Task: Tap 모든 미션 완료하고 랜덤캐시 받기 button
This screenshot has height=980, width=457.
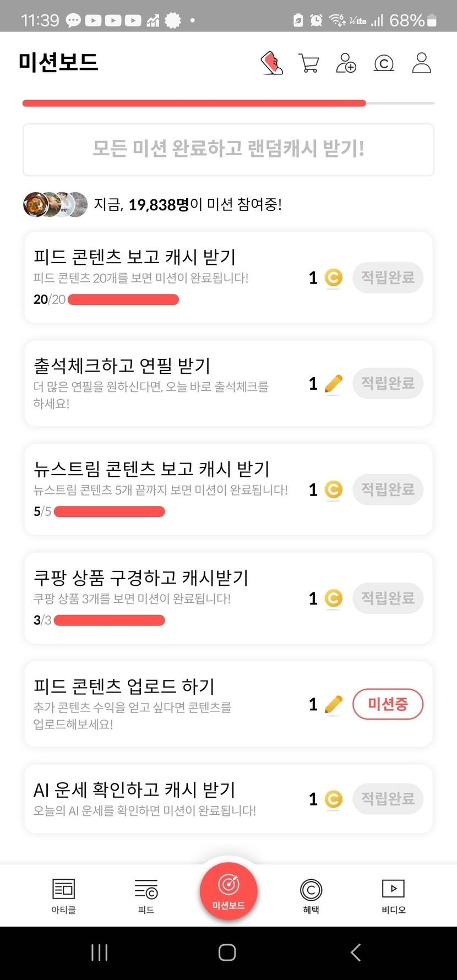Action: point(228,149)
